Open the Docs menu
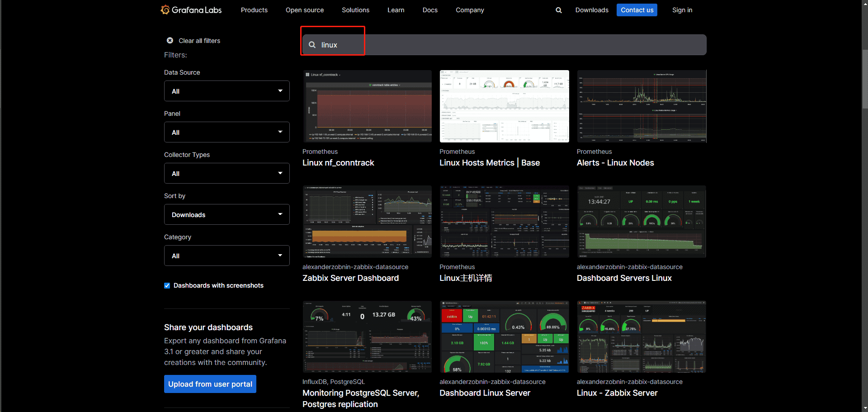Screen dimensions: 868x412 pyautogui.click(x=429, y=9)
